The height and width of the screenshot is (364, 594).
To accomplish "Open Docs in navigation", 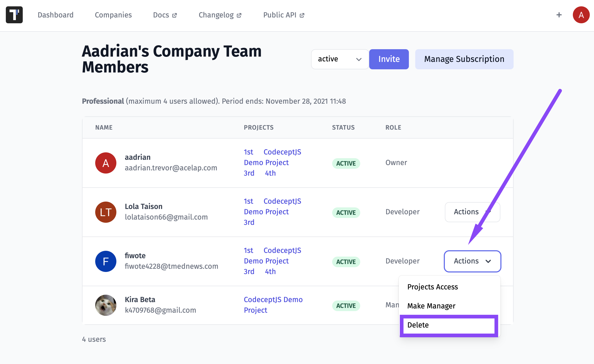I will (165, 15).
